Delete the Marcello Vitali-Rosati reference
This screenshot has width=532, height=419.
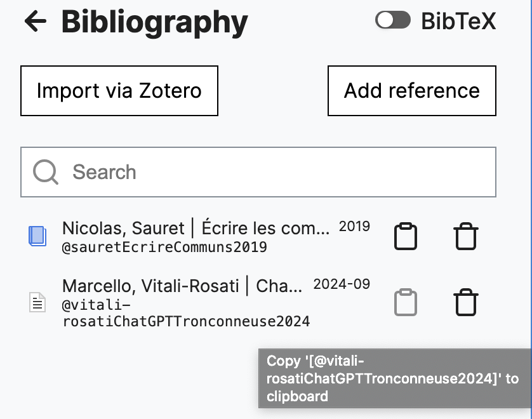tap(465, 303)
